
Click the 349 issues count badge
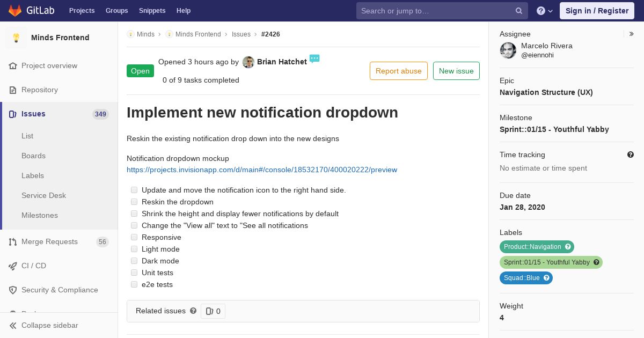point(100,114)
